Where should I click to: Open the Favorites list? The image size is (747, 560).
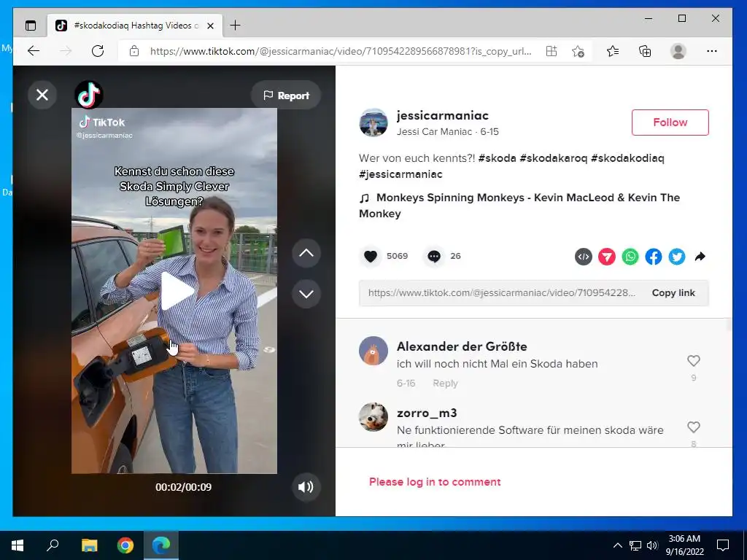tap(613, 51)
